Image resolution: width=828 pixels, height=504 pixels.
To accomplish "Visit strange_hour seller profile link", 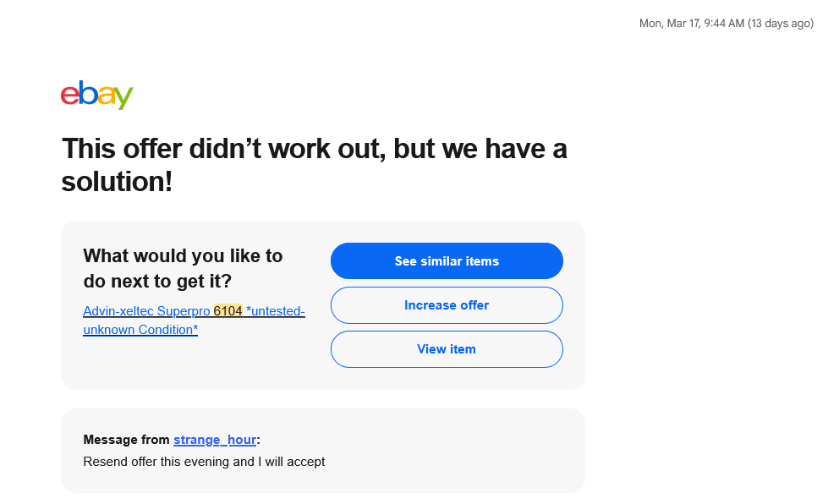I will 215,440.
